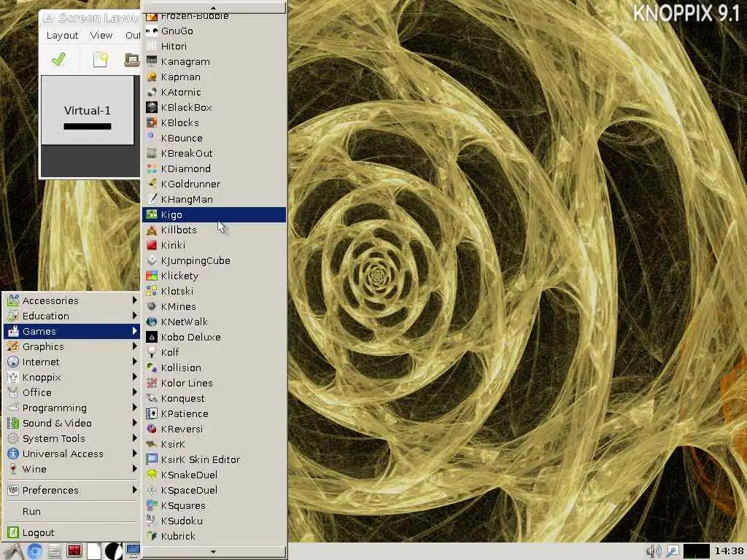Image resolution: width=747 pixels, height=560 pixels.
Task: Launch Konquest
Action: [x=214, y=398]
